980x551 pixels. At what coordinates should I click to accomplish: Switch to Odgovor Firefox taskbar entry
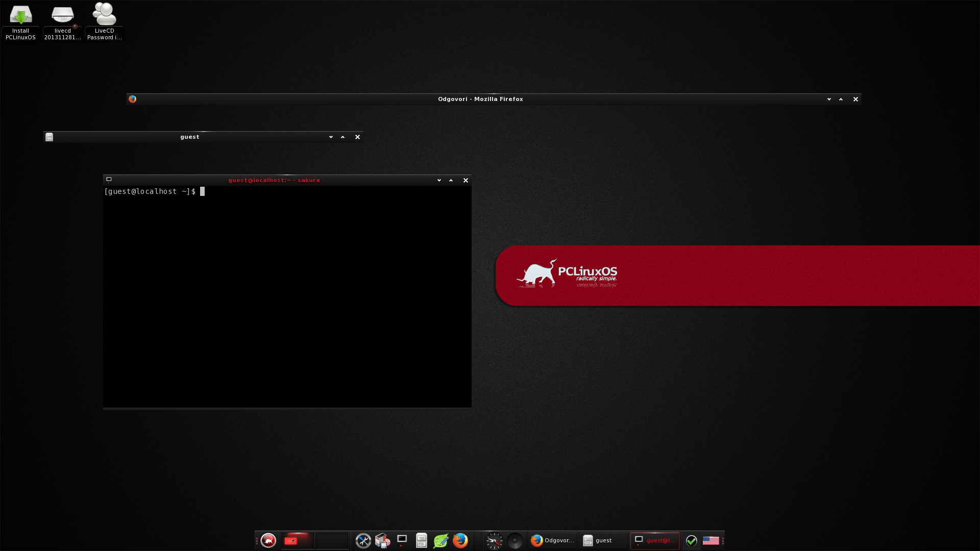point(552,540)
